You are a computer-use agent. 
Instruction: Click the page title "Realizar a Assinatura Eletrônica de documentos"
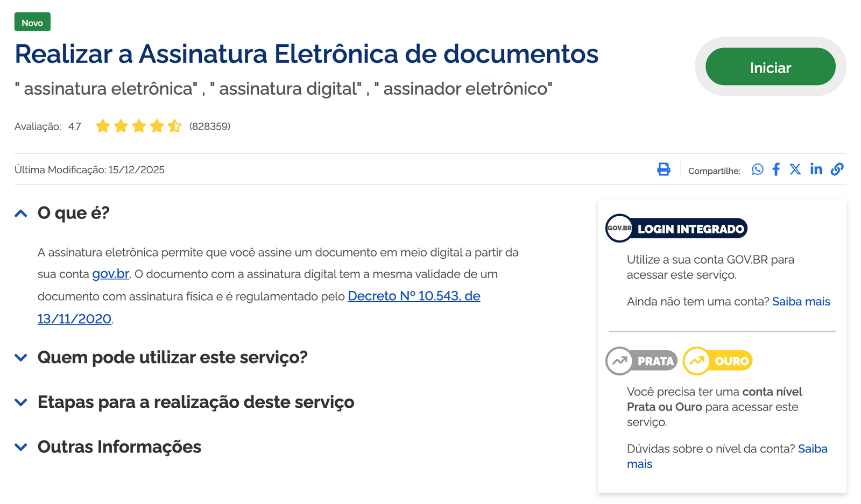click(306, 54)
